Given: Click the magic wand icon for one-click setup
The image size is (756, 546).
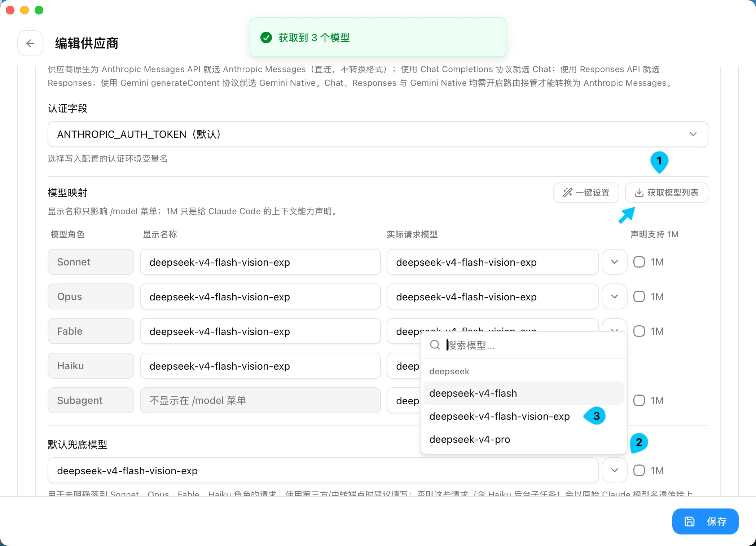Looking at the screenshot, I should 568,193.
